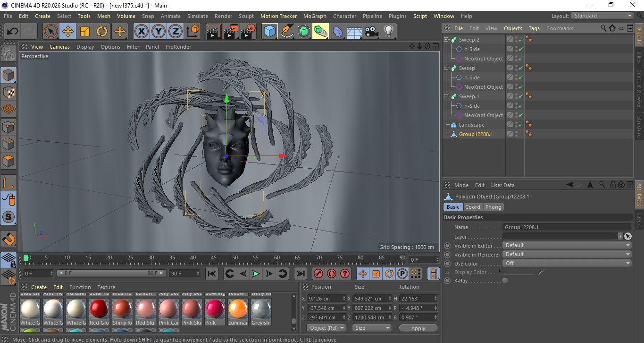Viewport: 644px width, 343px height.
Task: Add a Camera object
Action: [x=371, y=32]
